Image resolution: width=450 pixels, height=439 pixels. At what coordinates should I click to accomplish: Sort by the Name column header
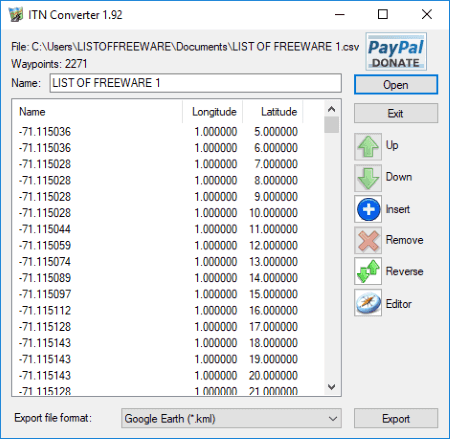[x=97, y=112]
